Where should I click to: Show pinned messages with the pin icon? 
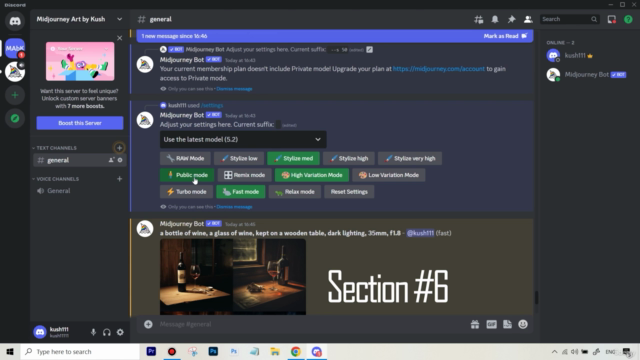[x=511, y=19]
